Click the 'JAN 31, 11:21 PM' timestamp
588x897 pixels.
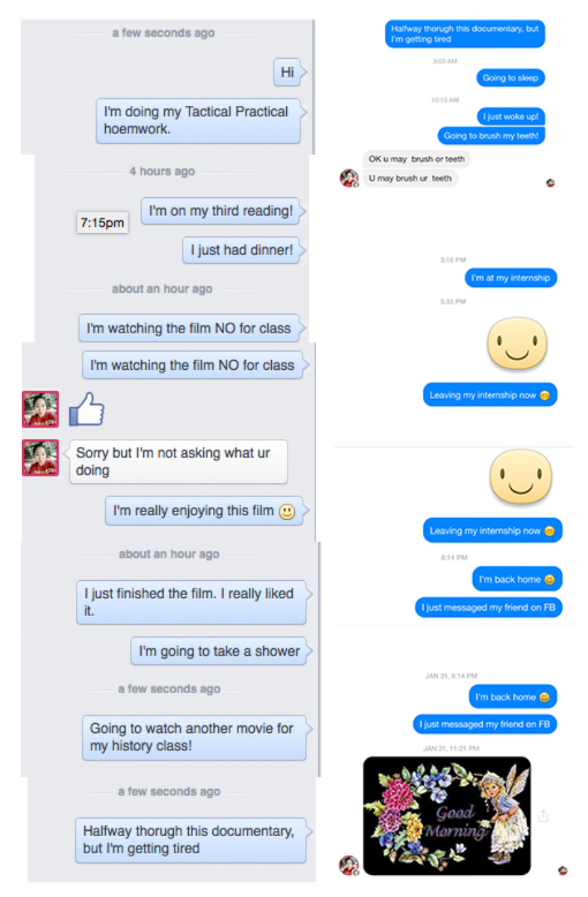pos(451,748)
